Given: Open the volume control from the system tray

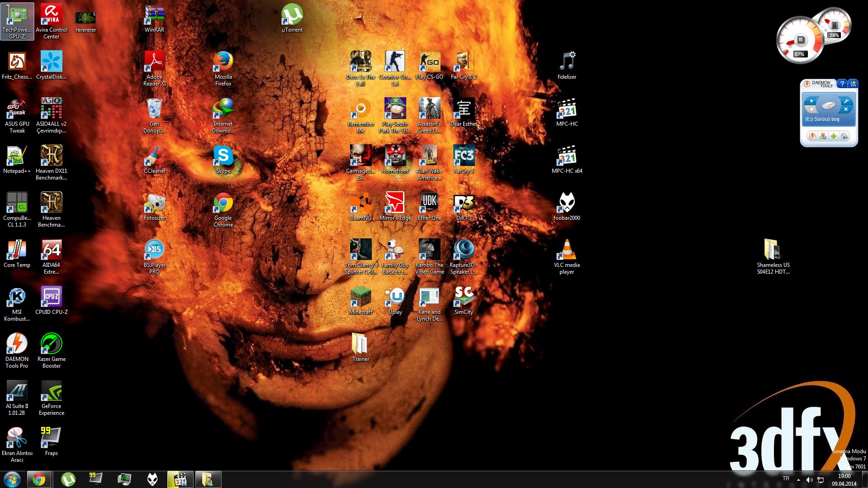Looking at the screenshot, I should click(x=809, y=479).
